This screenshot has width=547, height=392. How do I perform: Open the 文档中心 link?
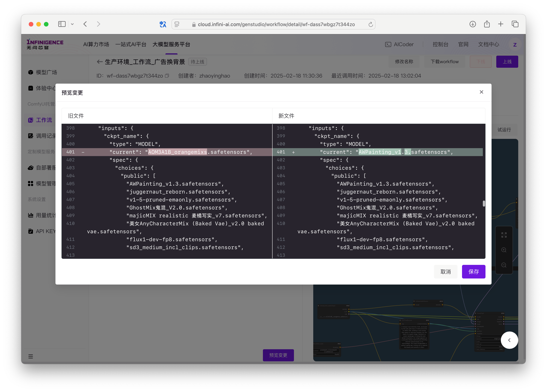[x=489, y=44]
